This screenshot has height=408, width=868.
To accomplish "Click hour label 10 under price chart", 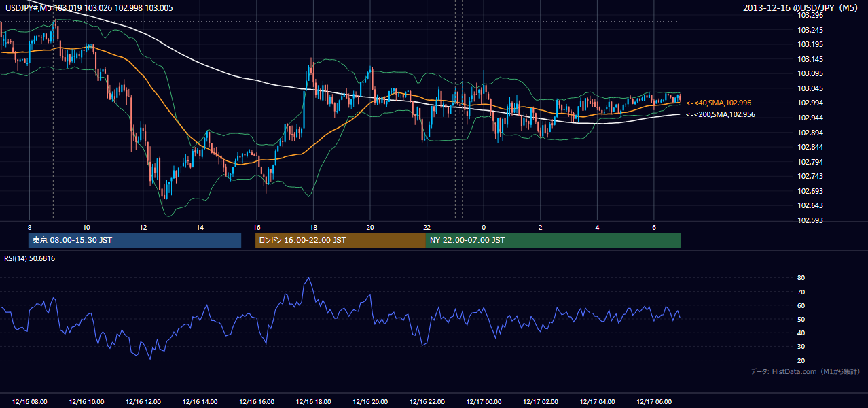I will [86, 227].
